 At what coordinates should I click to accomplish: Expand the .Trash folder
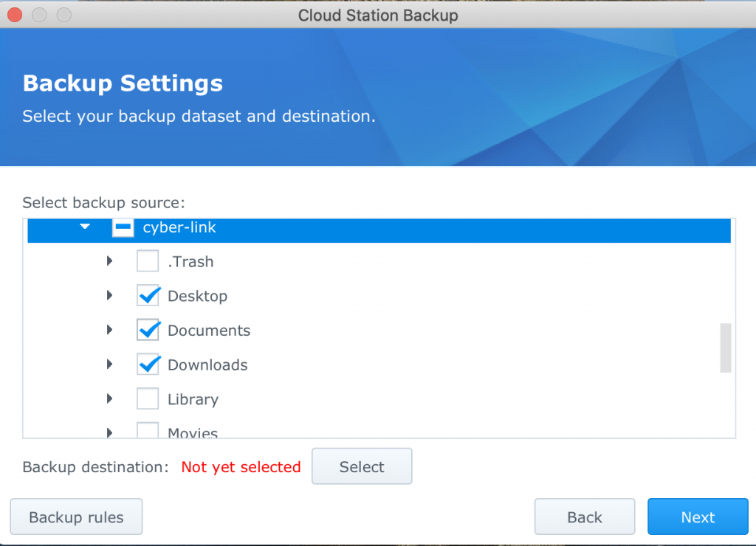(x=109, y=261)
